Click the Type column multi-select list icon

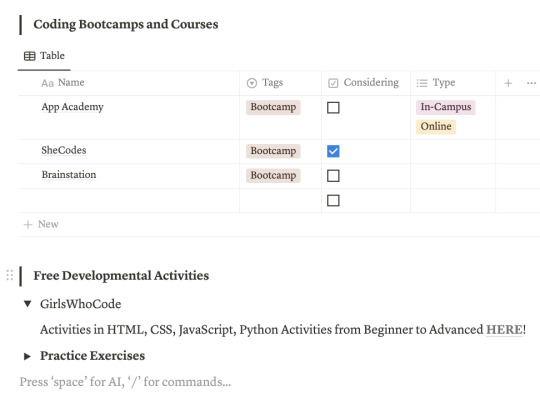(422, 83)
